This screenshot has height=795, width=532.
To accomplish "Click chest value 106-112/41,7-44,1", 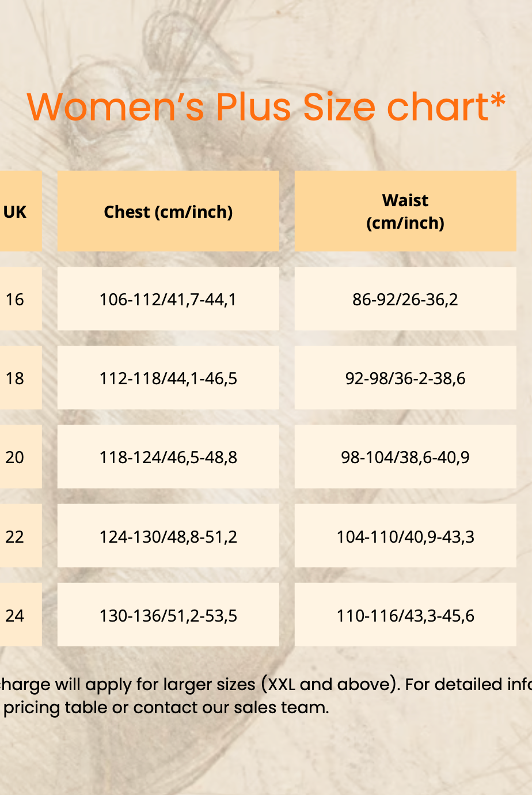I will (x=168, y=298).
